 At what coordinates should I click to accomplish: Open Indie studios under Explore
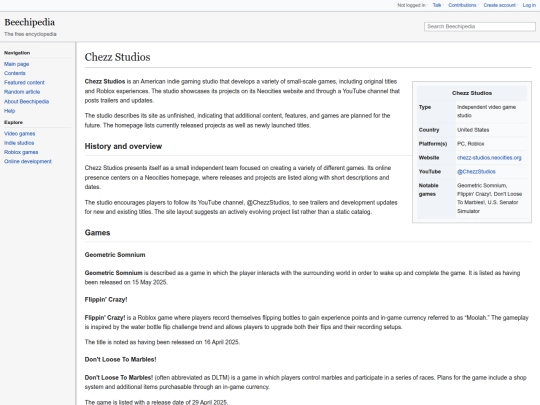pyautogui.click(x=19, y=143)
